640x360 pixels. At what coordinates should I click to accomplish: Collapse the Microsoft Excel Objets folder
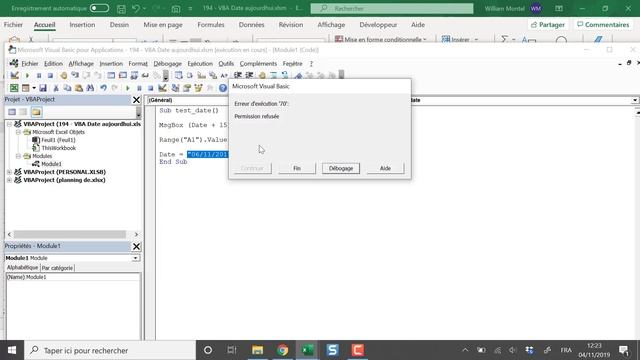pyautogui.click(x=18, y=132)
